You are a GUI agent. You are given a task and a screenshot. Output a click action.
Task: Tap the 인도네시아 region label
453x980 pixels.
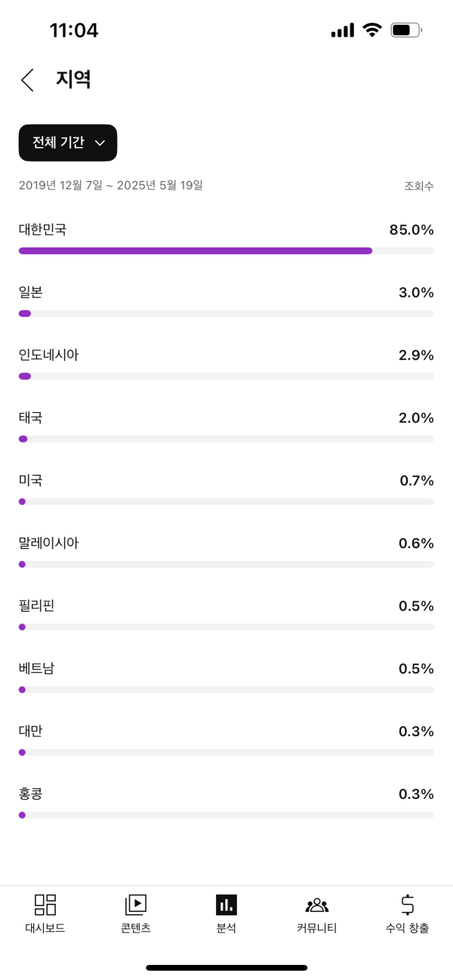(x=48, y=355)
